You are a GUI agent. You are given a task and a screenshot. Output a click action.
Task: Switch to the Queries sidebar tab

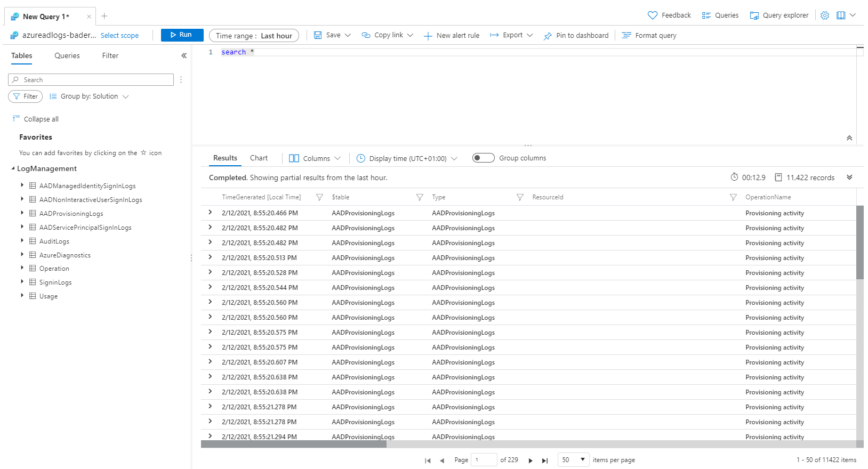tap(67, 55)
